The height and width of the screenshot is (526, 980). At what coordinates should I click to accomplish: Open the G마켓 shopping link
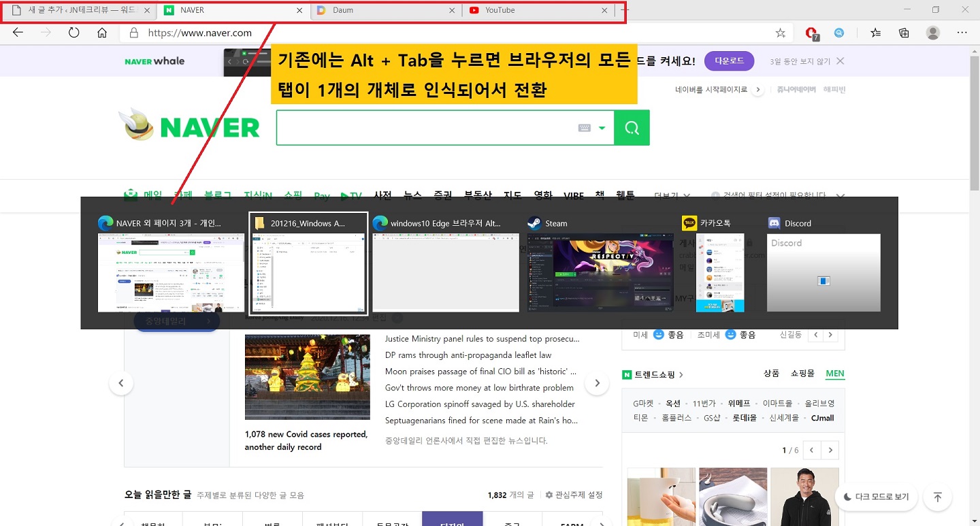pos(643,404)
